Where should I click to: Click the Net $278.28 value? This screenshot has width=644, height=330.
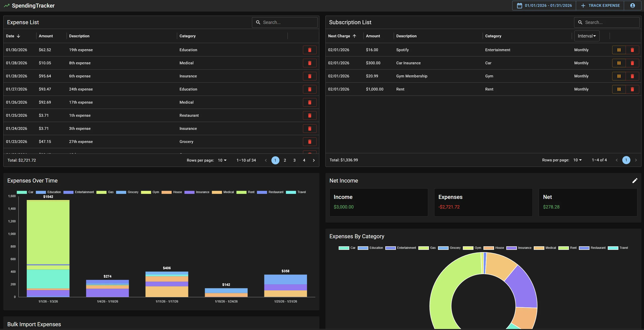(x=551, y=207)
